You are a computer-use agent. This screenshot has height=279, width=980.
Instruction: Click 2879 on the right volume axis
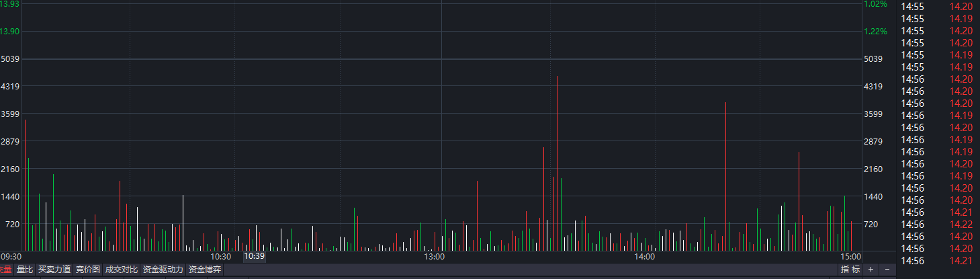[x=873, y=142]
